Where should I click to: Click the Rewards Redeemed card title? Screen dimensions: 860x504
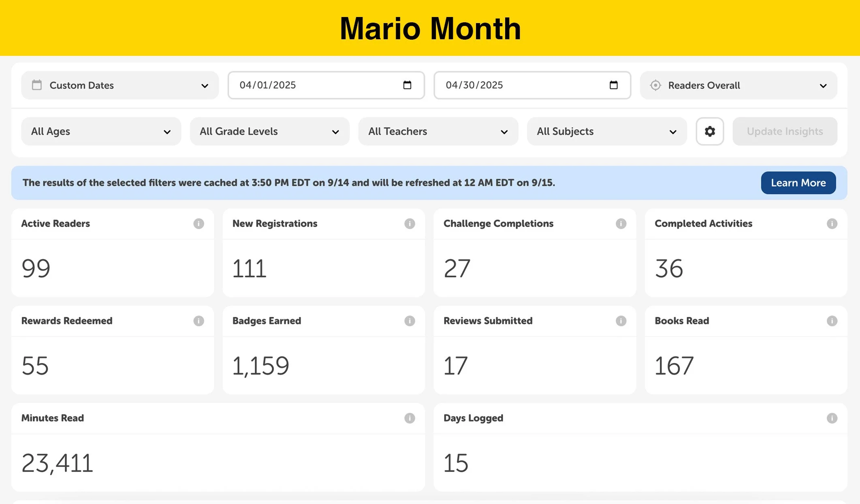point(67,321)
